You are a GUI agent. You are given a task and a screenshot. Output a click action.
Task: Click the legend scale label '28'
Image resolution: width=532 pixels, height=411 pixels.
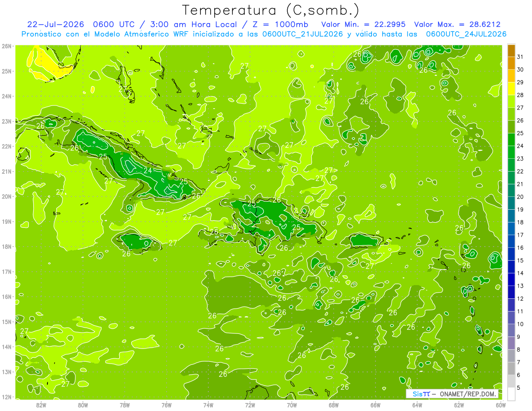(x=520, y=95)
